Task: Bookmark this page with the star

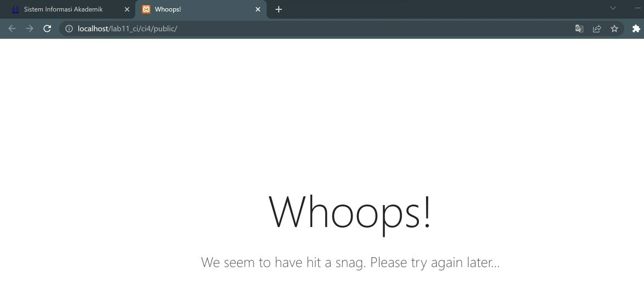Action: pos(614,29)
